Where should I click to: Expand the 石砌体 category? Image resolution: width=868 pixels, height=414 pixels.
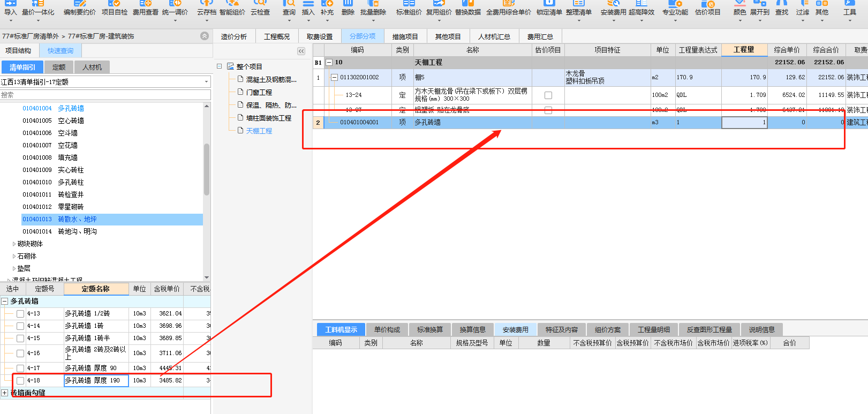[x=14, y=256]
